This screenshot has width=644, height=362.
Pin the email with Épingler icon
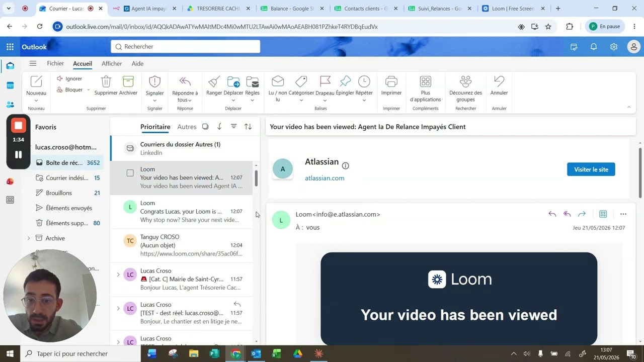pos(345,81)
